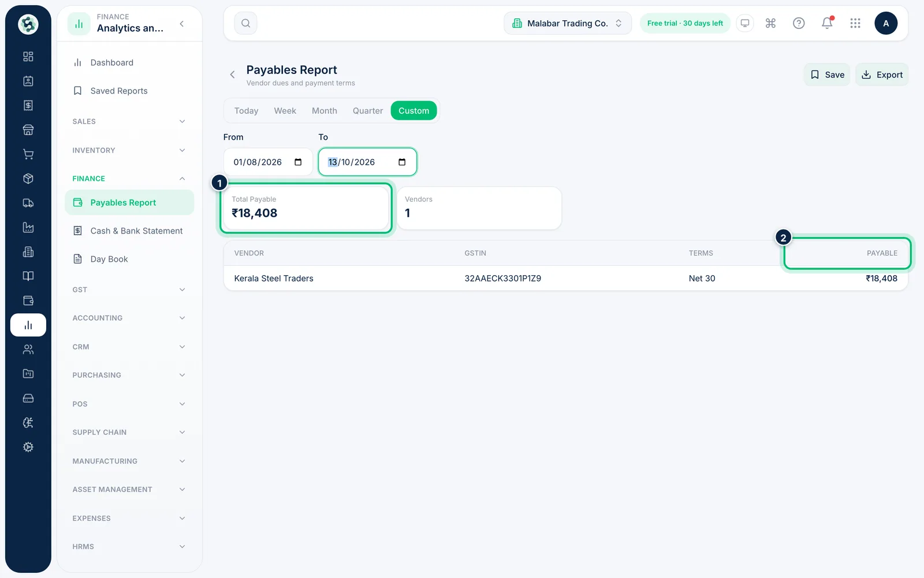Open the apps grid launcher

coord(855,23)
